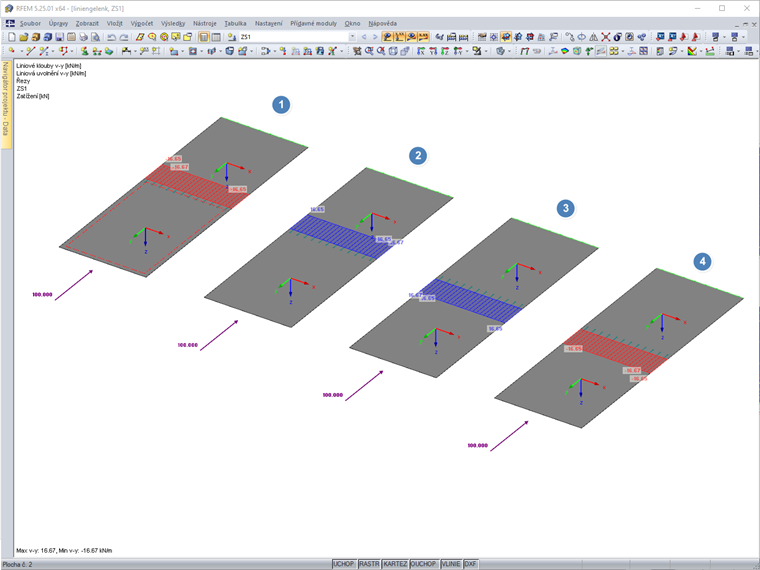Expand the yellow four-squares results dropdown arrow
Viewport: 760px width, 570px height.
(623, 51)
